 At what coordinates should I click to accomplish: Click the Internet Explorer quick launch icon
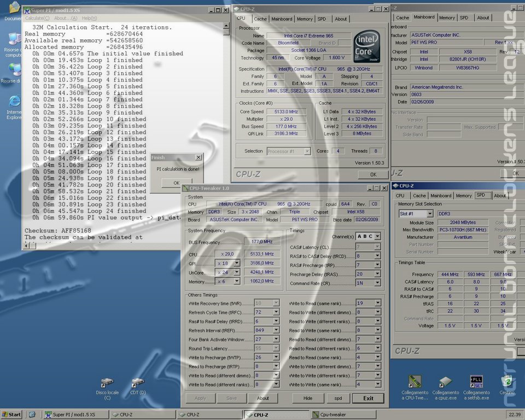(x=32, y=415)
